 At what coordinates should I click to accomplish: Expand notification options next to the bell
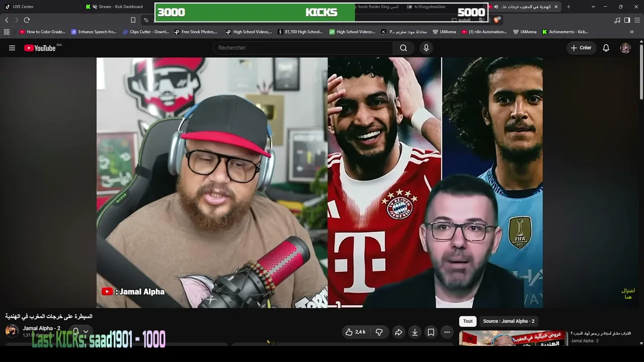[x=86, y=331]
